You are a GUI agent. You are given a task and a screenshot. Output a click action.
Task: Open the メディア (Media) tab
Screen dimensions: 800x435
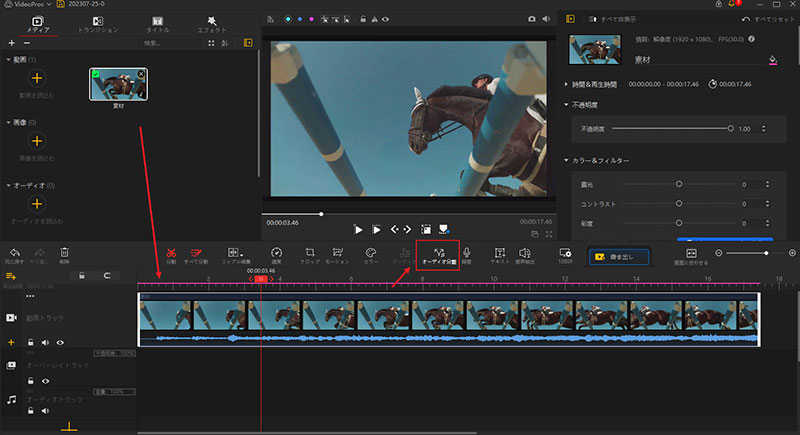pyautogui.click(x=38, y=24)
